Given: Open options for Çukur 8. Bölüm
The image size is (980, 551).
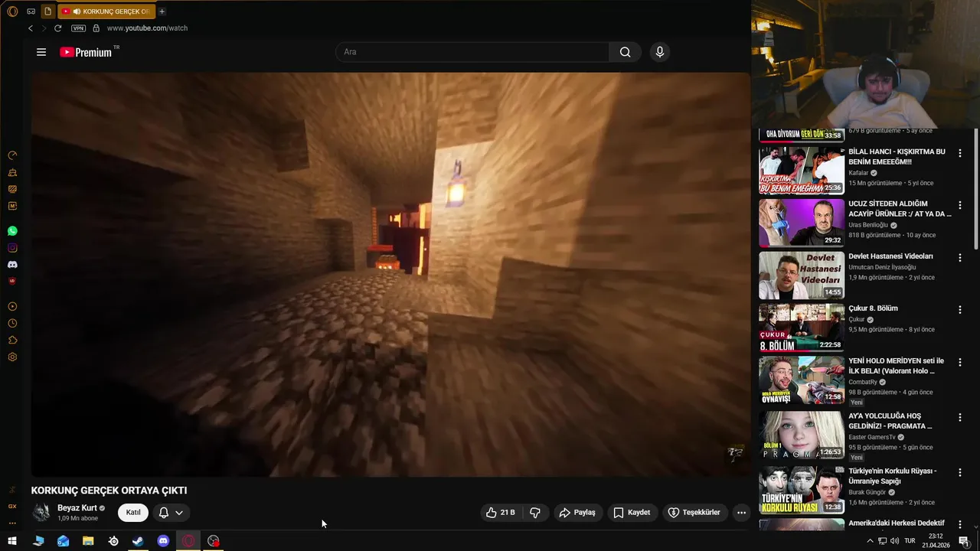Looking at the screenshot, I should (x=960, y=310).
